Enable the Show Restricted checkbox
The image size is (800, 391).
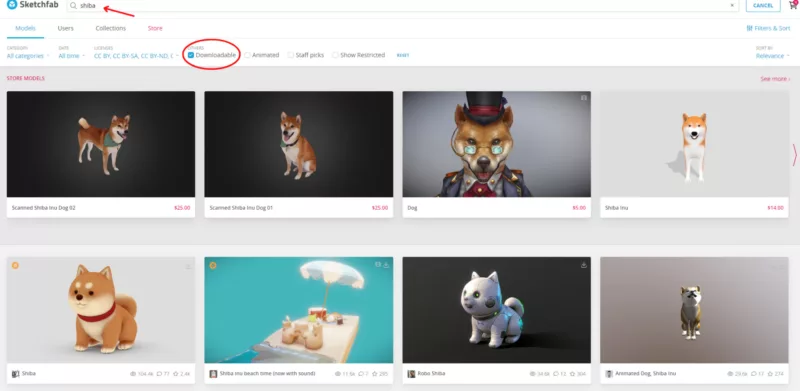point(335,55)
